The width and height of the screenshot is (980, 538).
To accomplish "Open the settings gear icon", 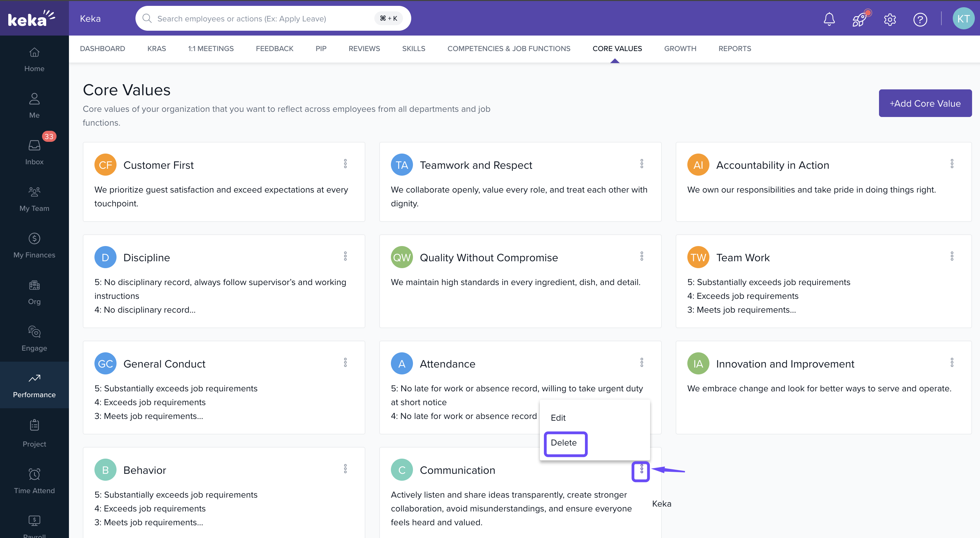I will (x=889, y=19).
